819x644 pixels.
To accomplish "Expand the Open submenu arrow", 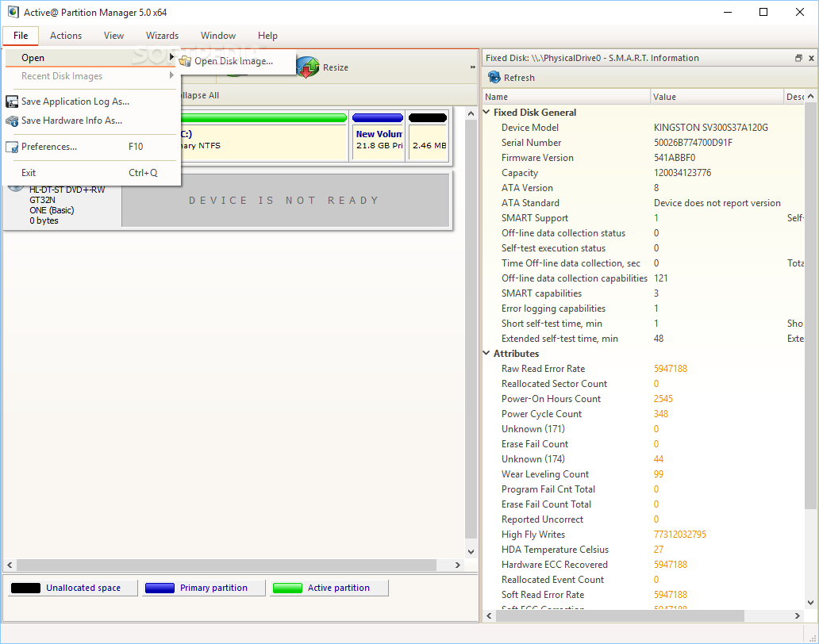I will [x=171, y=57].
